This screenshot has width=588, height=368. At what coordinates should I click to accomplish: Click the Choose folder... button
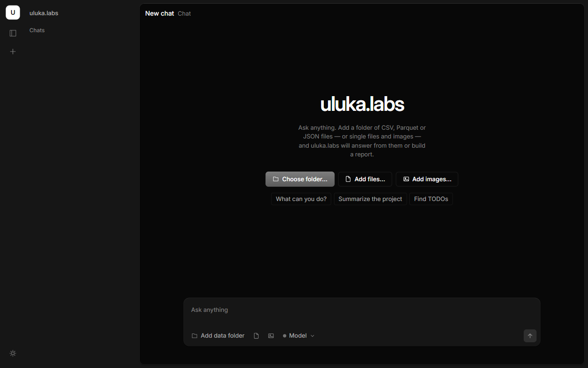pos(300,179)
